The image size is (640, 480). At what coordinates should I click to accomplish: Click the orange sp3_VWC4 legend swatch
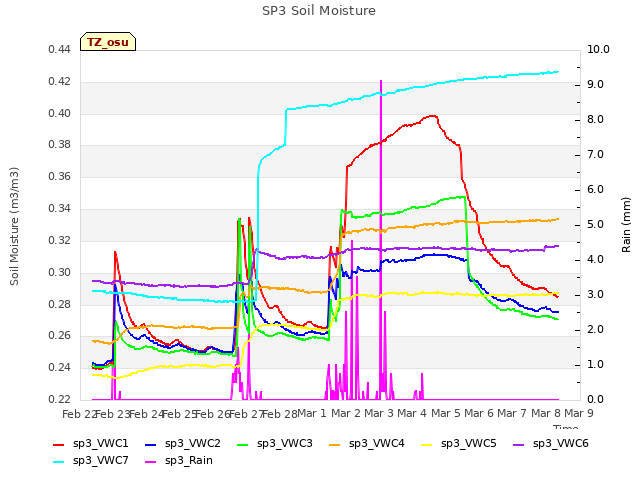pos(335,444)
